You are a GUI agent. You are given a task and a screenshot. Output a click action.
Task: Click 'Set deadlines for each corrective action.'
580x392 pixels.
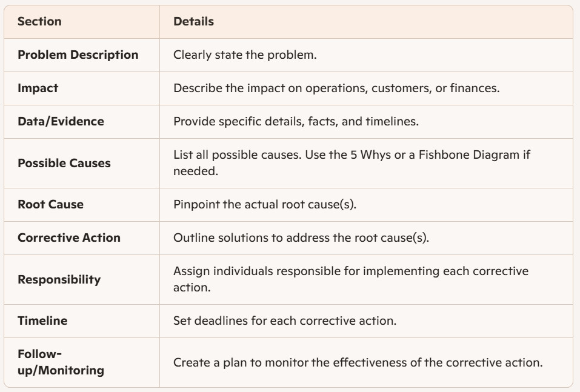point(285,321)
